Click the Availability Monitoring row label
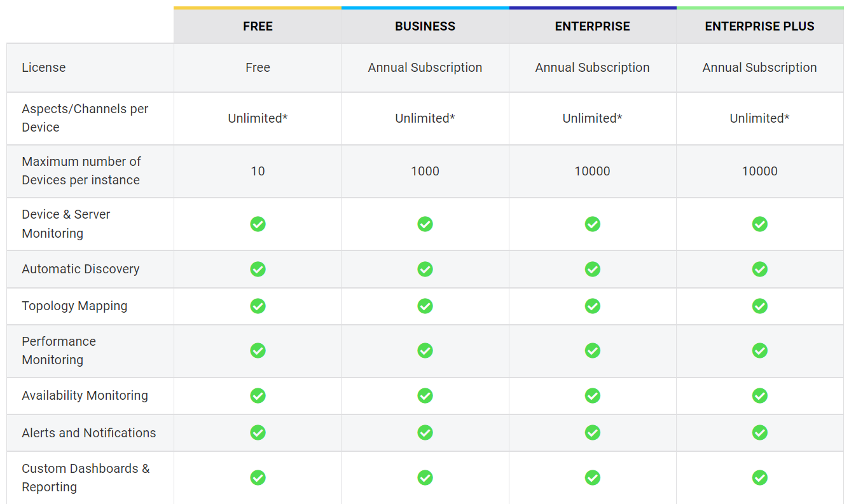The height and width of the screenshot is (504, 849). click(x=85, y=396)
